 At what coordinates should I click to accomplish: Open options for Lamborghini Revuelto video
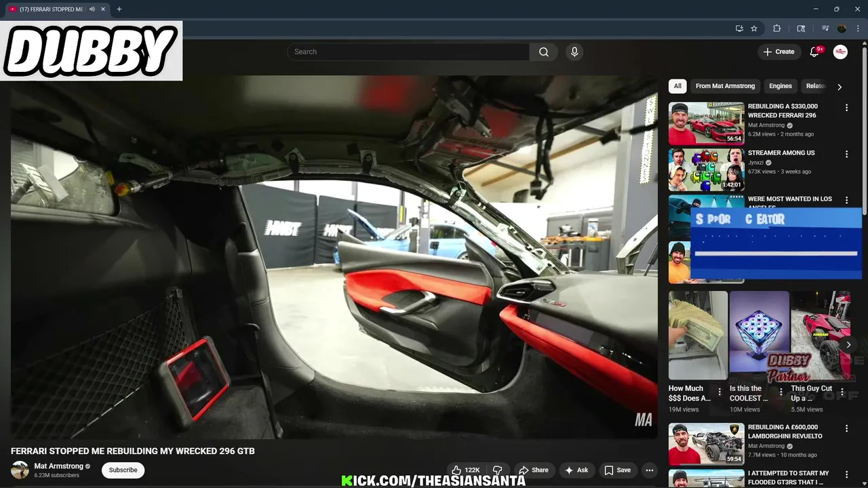(846, 429)
